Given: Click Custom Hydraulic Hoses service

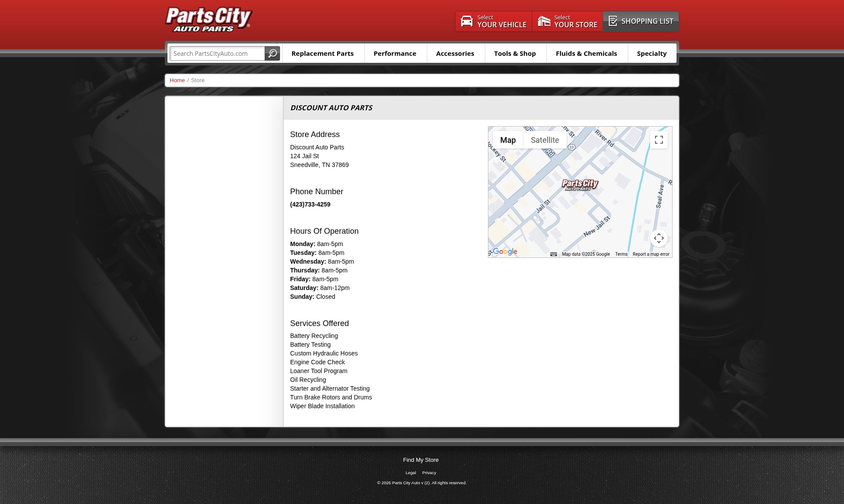Looking at the screenshot, I should pyautogui.click(x=324, y=353).
